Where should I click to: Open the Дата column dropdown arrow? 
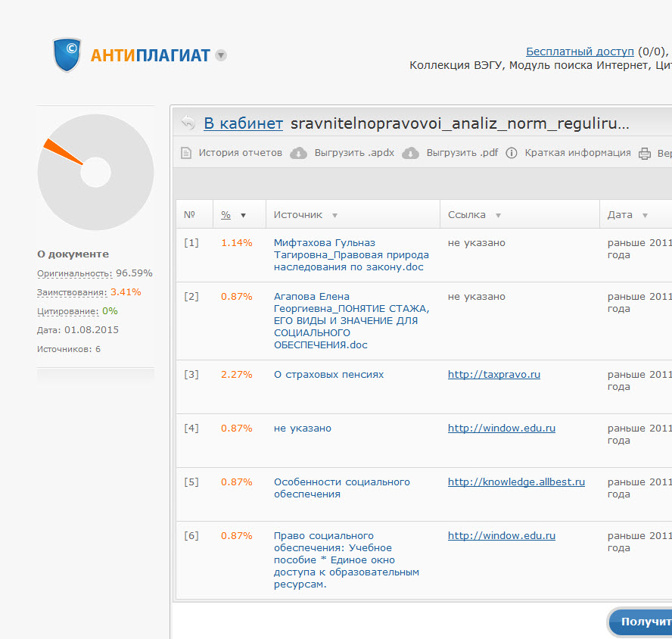pos(645,215)
